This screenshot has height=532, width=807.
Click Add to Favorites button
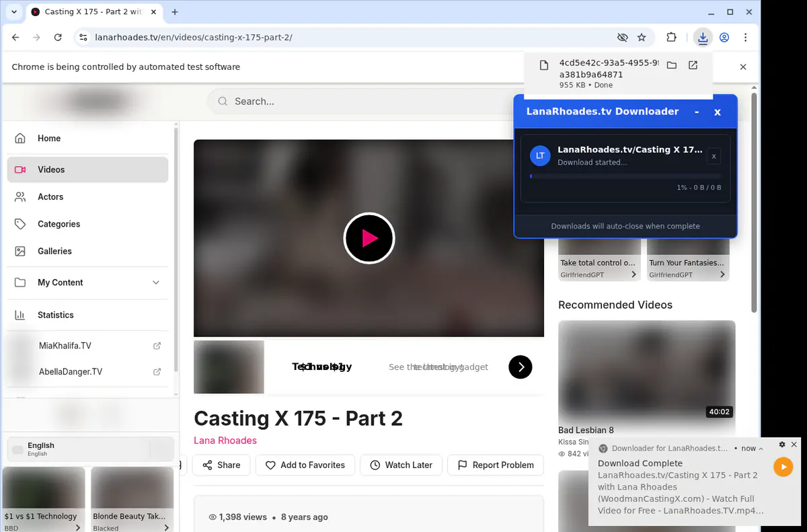coord(305,465)
